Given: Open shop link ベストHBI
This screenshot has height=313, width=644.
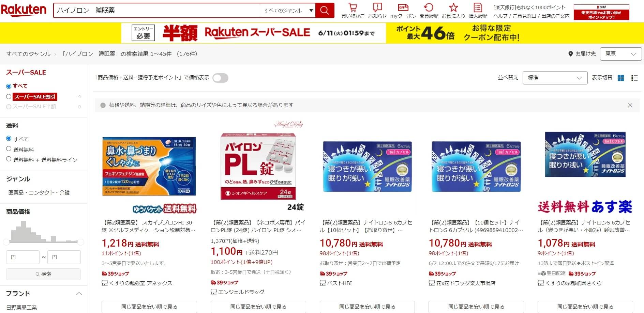Looking at the screenshot, I should [339, 283].
